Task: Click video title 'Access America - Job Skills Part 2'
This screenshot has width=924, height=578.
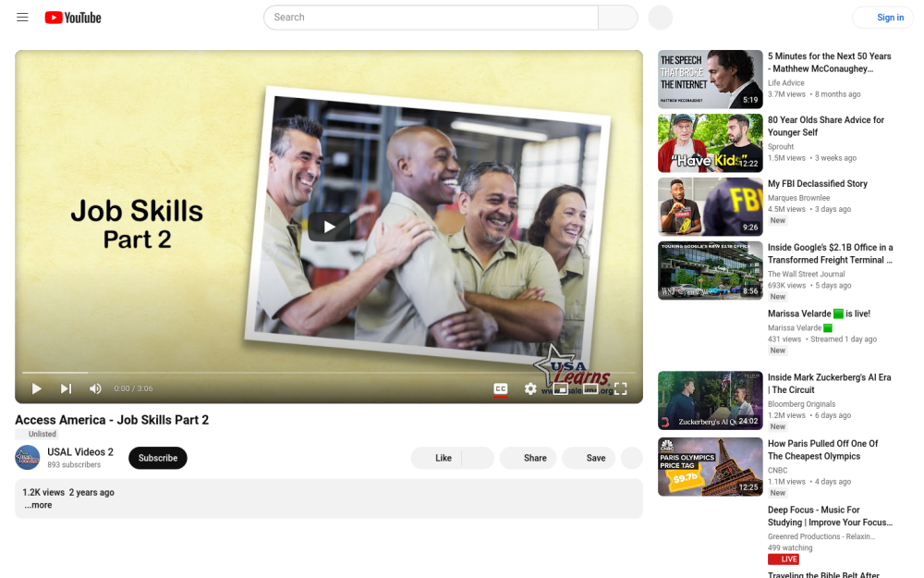Action: point(112,420)
